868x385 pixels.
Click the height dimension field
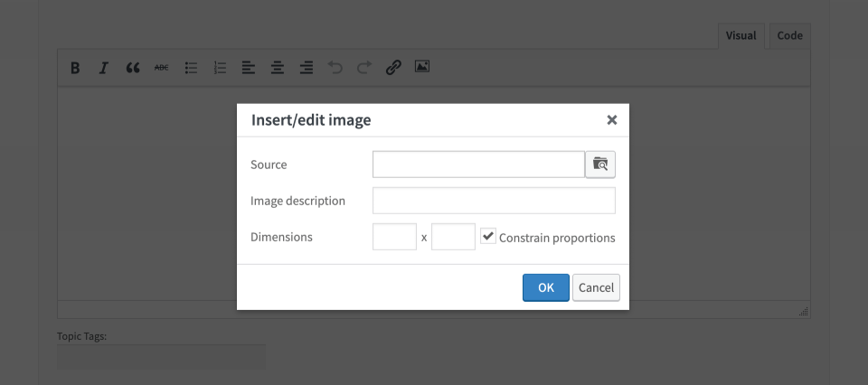click(x=453, y=237)
